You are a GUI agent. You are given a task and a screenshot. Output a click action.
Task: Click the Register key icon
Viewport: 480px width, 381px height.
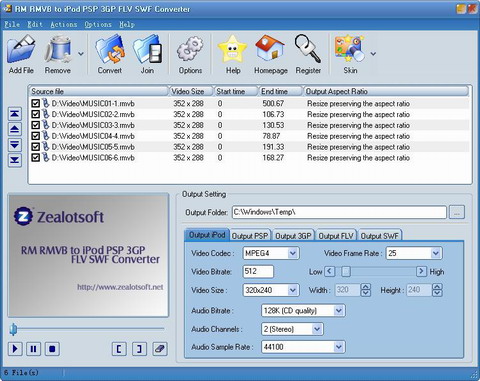307,49
